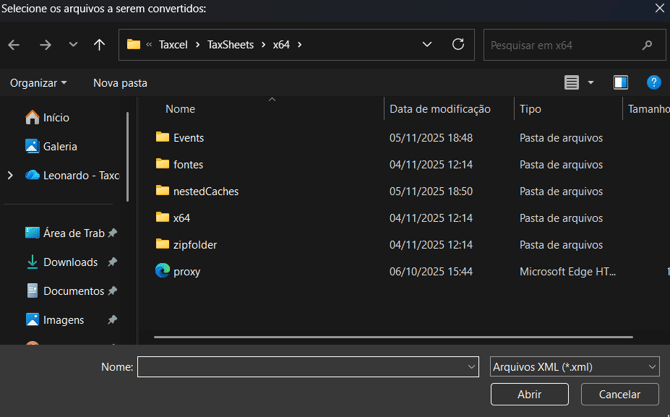
Task: Click the up one level arrow
Action: pos(99,45)
